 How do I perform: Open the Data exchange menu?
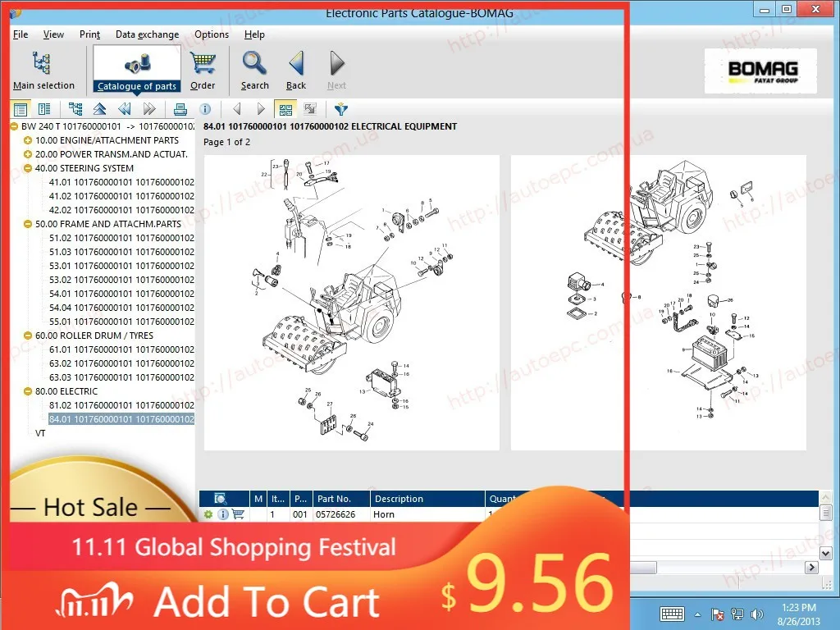click(x=148, y=34)
